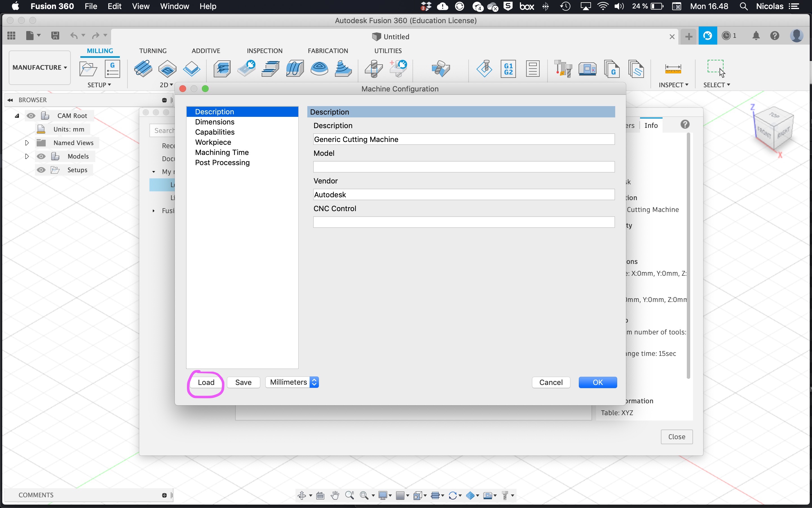Screen dimensions: 812x508
Task: Click the CNC Control input field
Action: click(x=464, y=222)
